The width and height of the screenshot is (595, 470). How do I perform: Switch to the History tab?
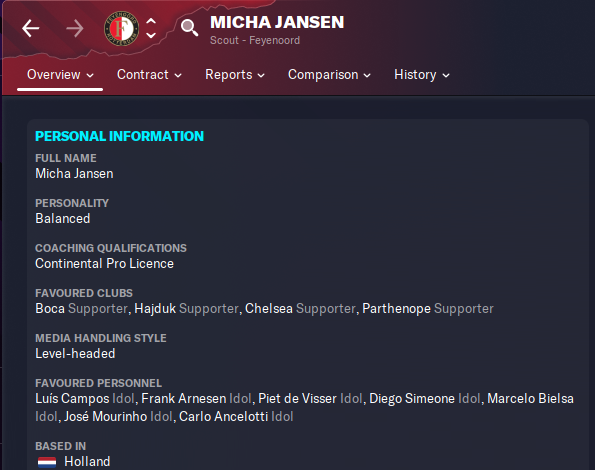click(x=422, y=75)
